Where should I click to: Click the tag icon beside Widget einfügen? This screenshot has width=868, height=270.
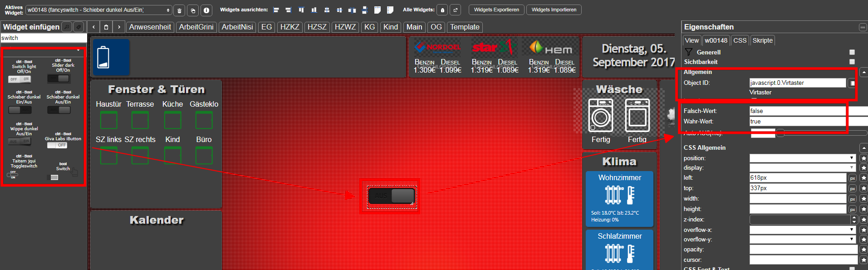click(x=78, y=27)
